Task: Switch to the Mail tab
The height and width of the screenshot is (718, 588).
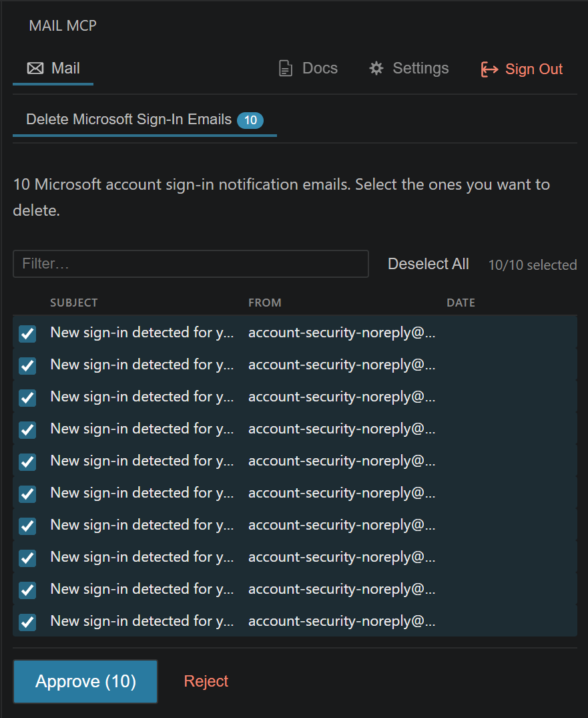Action: click(x=53, y=67)
